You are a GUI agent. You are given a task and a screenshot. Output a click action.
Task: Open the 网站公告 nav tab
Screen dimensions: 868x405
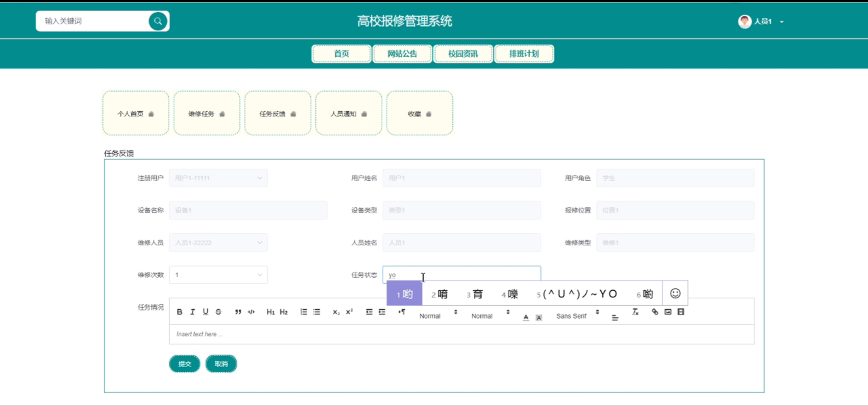click(402, 54)
